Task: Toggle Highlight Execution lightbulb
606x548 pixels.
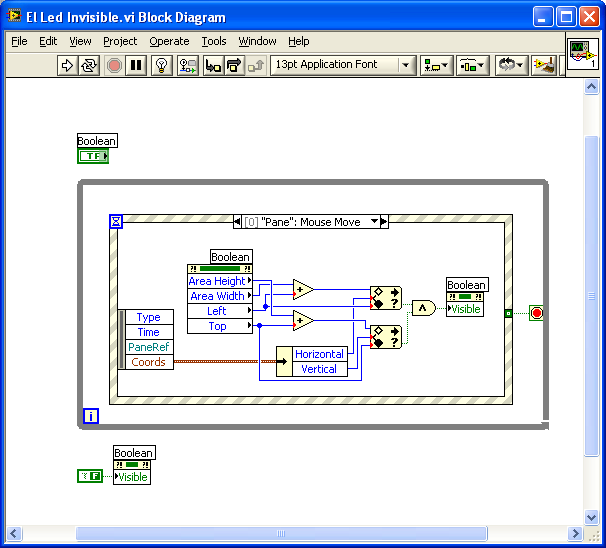Action: pos(162,65)
